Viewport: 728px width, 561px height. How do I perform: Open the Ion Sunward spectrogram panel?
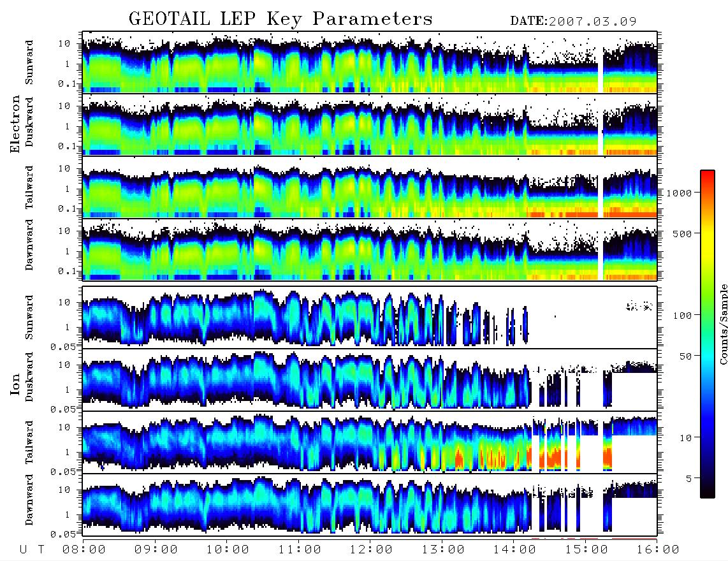coord(370,317)
